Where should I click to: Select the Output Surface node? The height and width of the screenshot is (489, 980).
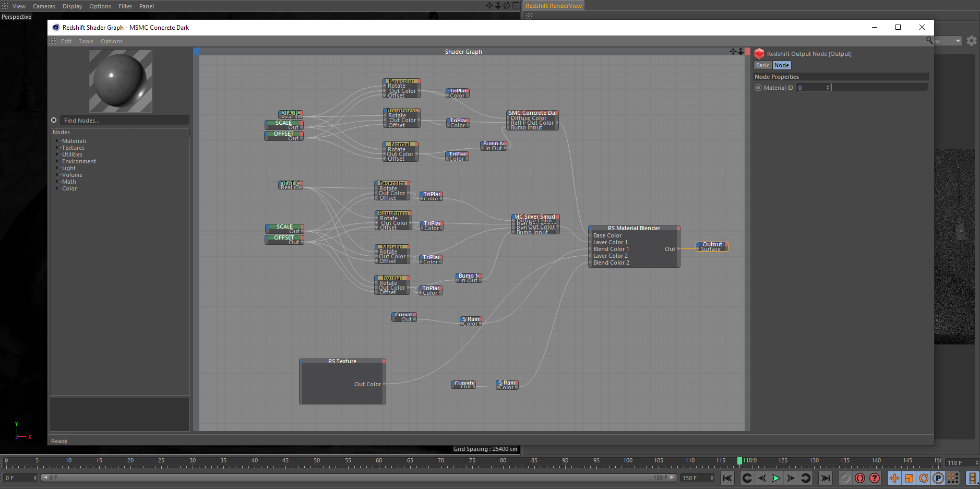(712, 246)
